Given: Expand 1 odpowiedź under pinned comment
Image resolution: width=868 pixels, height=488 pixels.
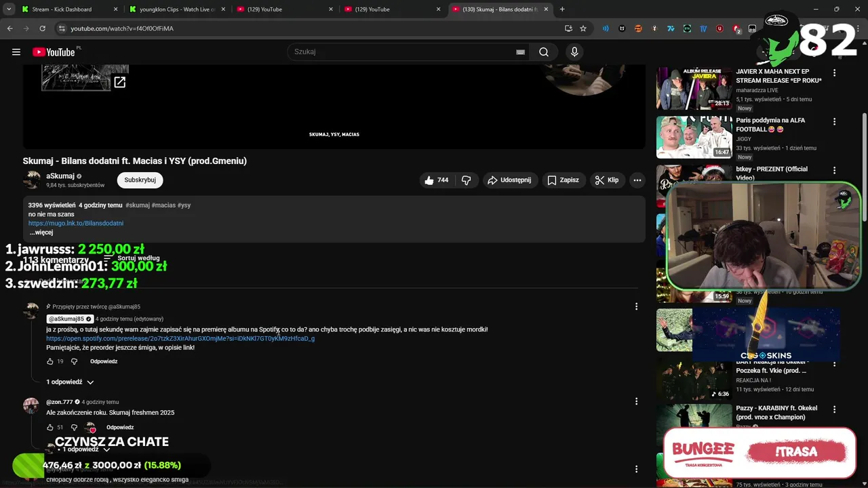Looking at the screenshot, I should [70, 382].
